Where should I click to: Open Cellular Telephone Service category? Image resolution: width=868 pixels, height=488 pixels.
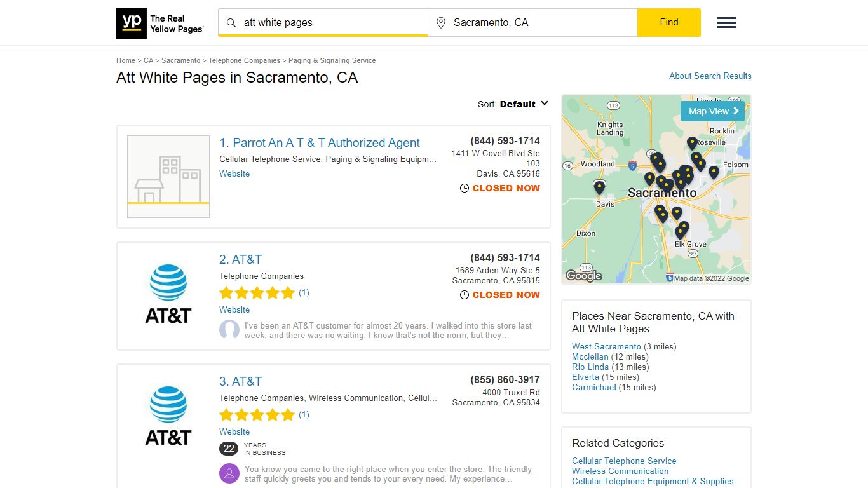[624, 461]
